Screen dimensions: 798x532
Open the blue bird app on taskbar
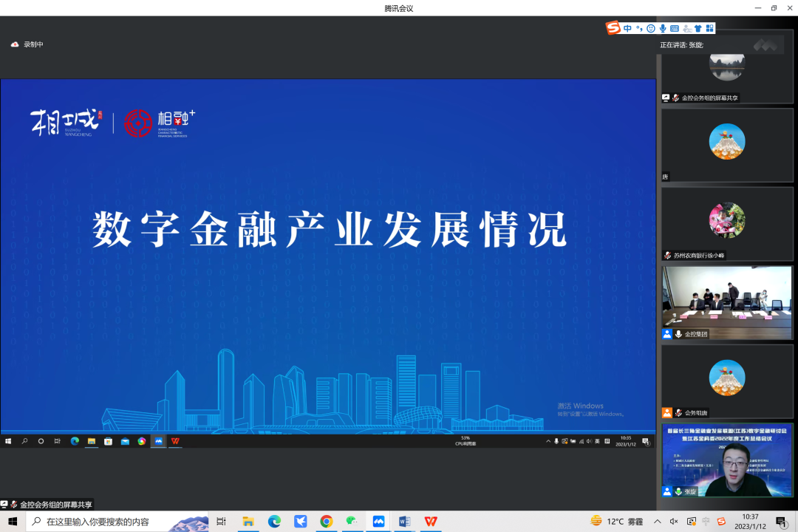[300, 522]
